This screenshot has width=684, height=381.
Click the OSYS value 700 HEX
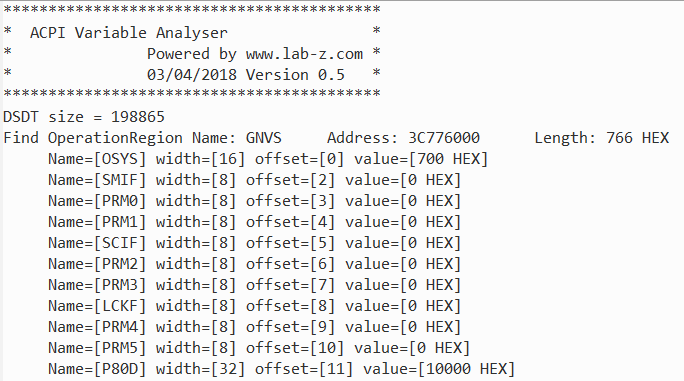coord(448,159)
